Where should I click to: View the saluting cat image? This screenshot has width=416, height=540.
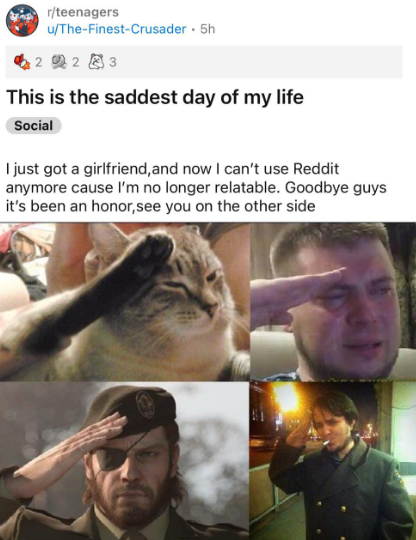[125, 302]
